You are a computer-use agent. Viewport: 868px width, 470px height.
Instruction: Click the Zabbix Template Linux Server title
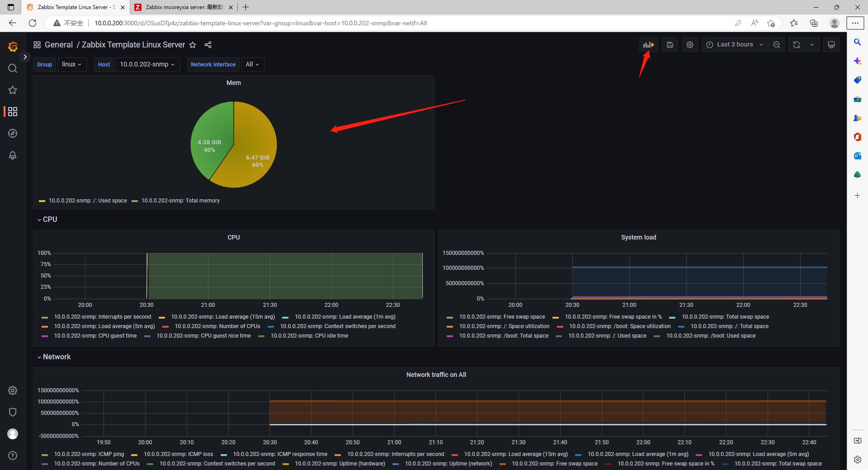tap(133, 45)
